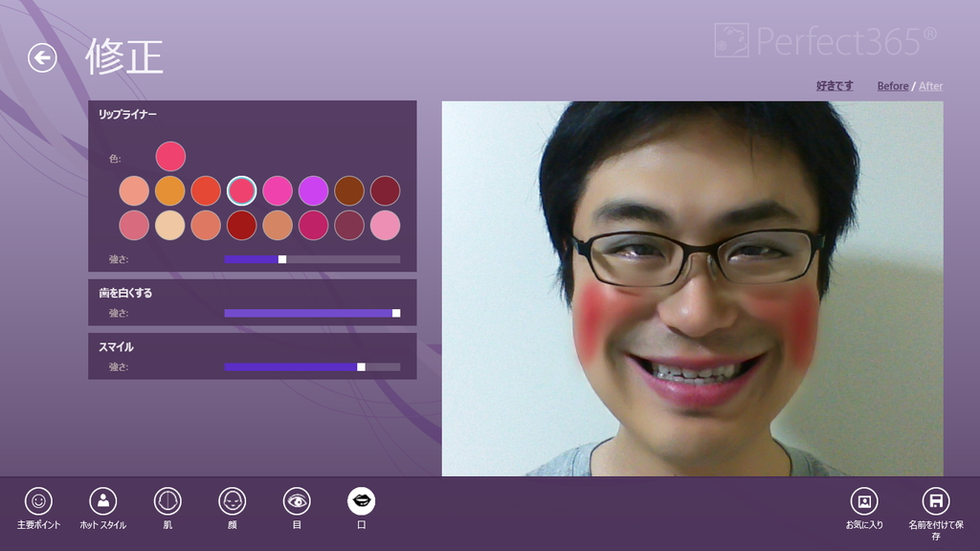Pick the dark maroon swatch in first row
The width and height of the screenshot is (980, 551).
[x=385, y=190]
